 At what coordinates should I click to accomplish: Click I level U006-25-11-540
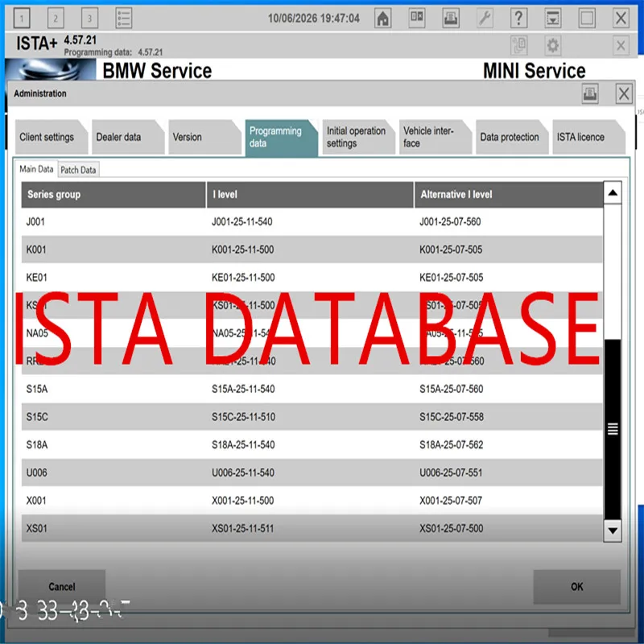pos(243,473)
